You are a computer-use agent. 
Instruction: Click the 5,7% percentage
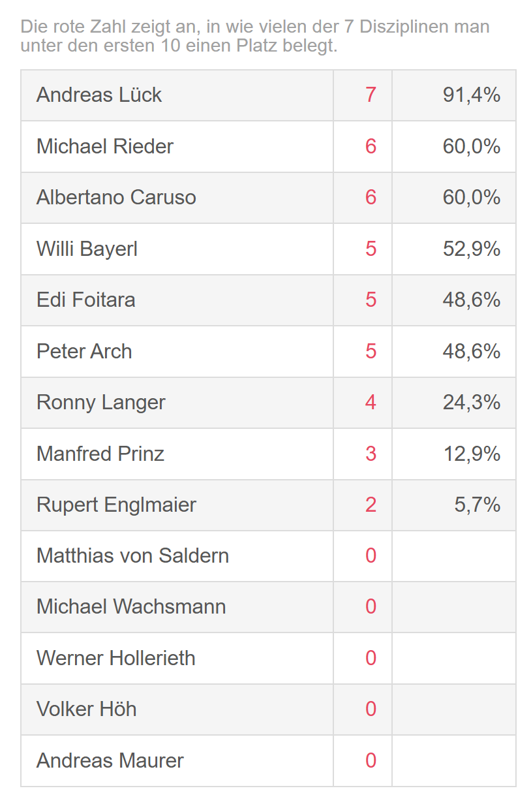click(477, 505)
